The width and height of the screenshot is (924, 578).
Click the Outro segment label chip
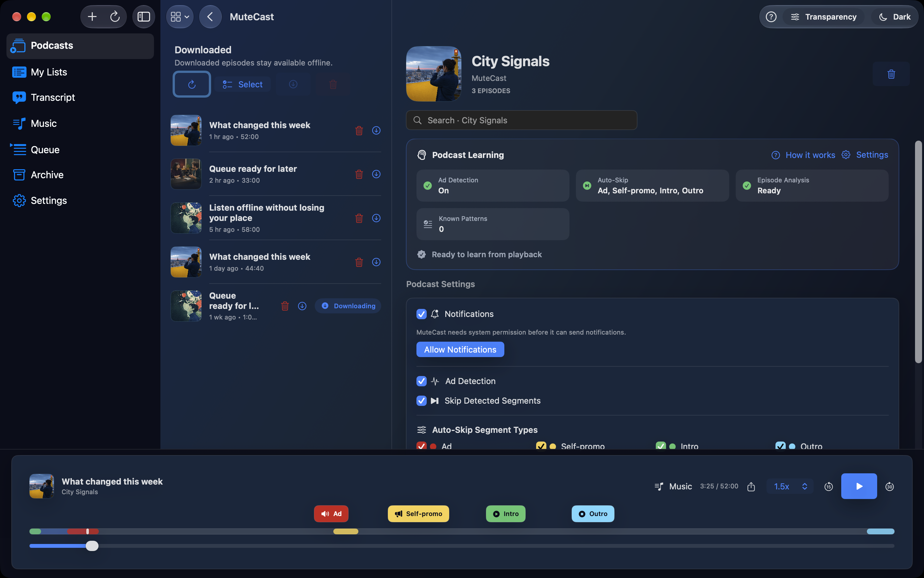point(593,514)
